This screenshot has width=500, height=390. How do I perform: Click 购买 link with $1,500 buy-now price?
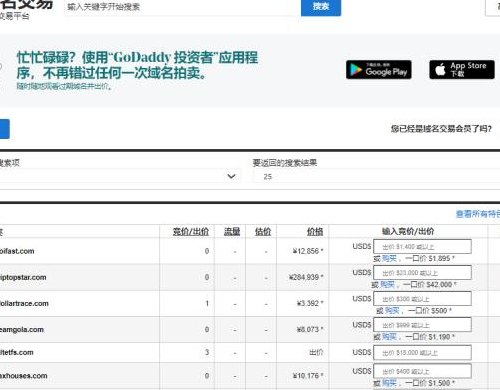coord(389,383)
